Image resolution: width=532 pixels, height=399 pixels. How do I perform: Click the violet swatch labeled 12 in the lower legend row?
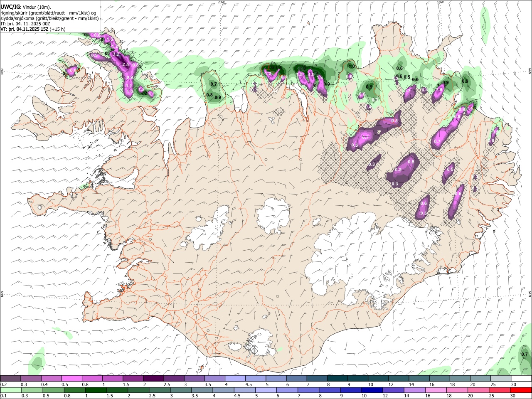click(x=393, y=390)
